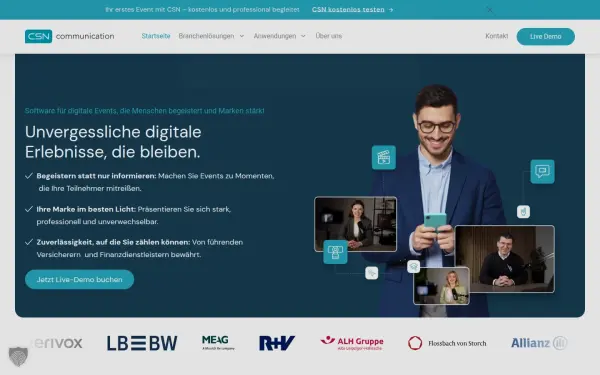Click the checkmark beside Zuverlässigkeit text
Image resolution: width=600 pixels, height=375 pixels.
[x=29, y=242]
